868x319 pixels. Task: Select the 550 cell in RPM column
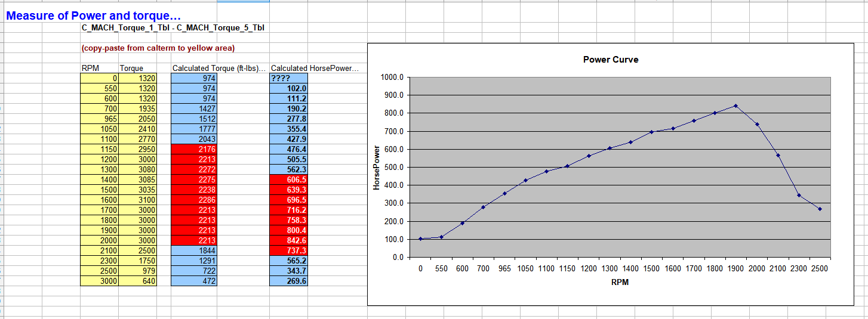pos(99,88)
